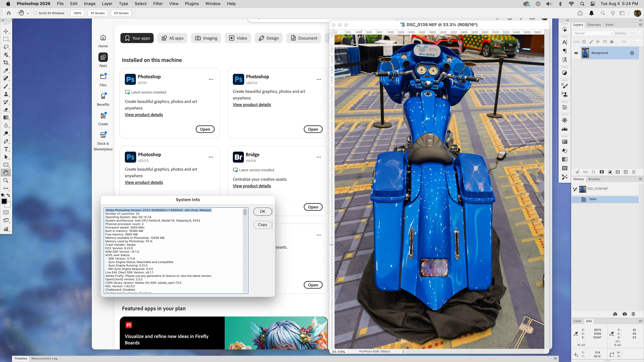The width and height of the screenshot is (644, 362).
Task: Switch to the Color tab
Action: tap(577, 321)
